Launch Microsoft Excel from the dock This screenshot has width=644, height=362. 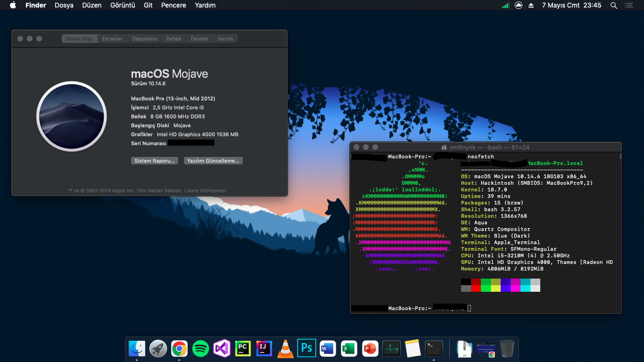pyautogui.click(x=349, y=349)
